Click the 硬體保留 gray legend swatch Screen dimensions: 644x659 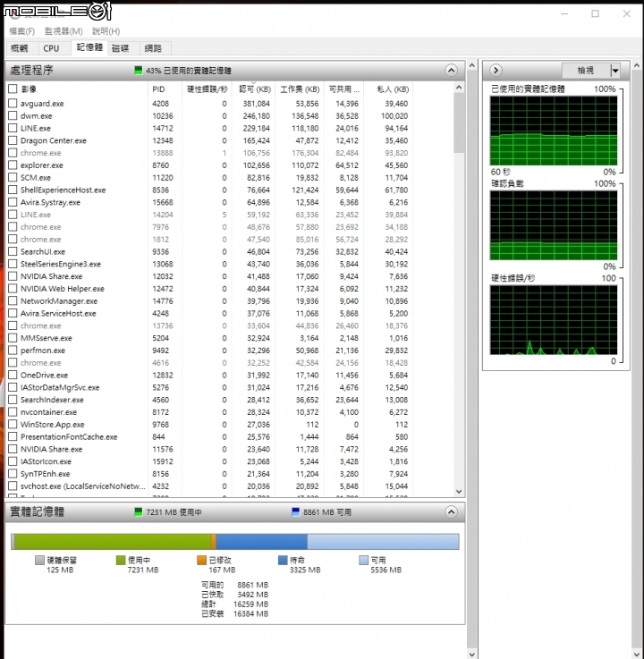tap(39, 560)
